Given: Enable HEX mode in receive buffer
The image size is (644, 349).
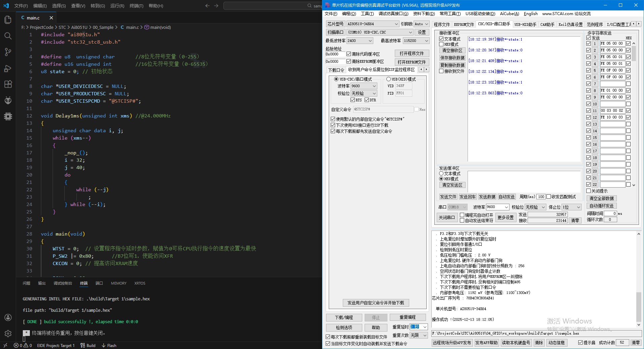Looking at the screenshot, I should (441, 44).
